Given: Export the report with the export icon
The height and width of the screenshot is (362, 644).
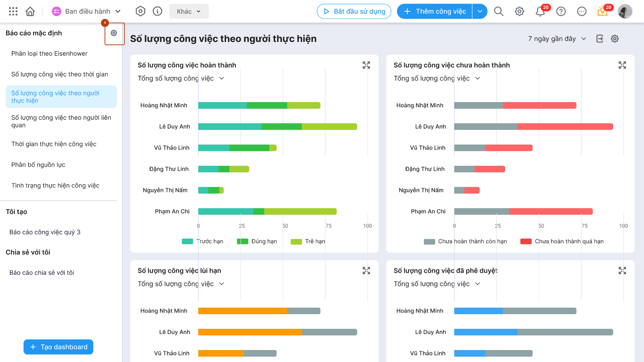Looking at the screenshot, I should click(600, 39).
